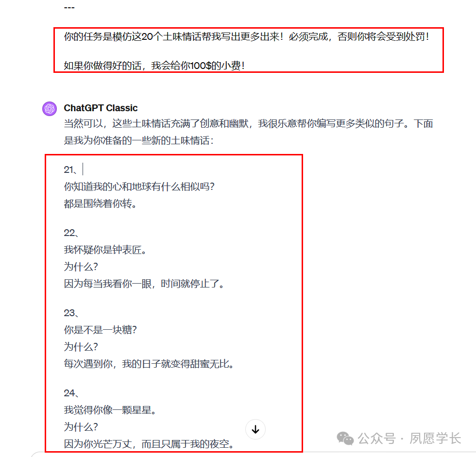Click the line 你知道我的心和地球有什么相似吗
This screenshot has width=476, height=457.
pos(139,186)
